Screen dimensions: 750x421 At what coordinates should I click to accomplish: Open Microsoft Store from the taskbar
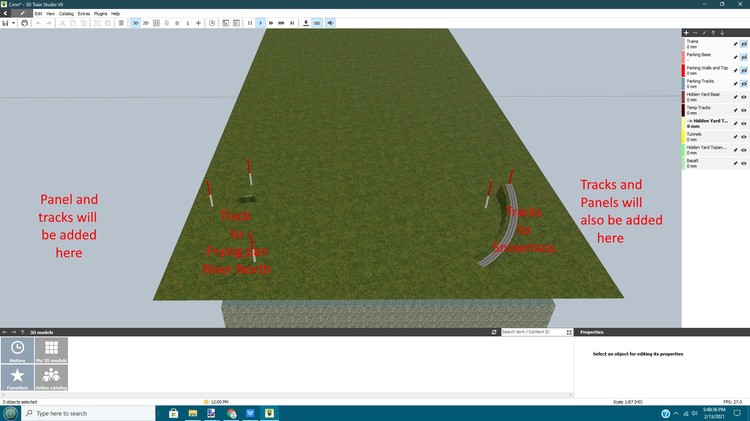(173, 413)
